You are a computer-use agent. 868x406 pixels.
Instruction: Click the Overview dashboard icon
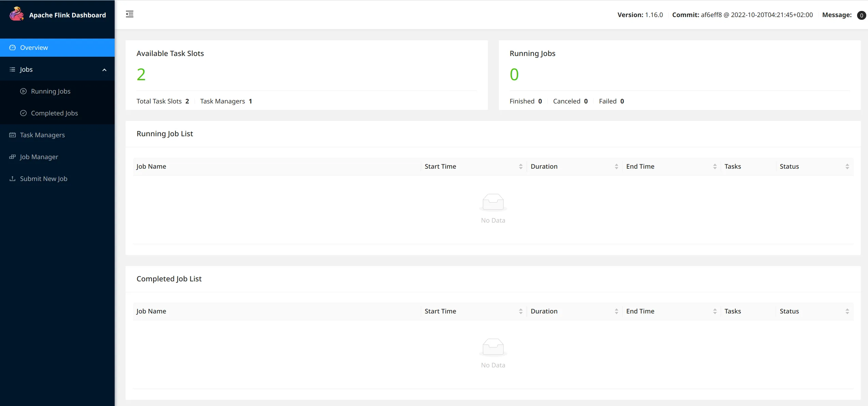click(13, 47)
